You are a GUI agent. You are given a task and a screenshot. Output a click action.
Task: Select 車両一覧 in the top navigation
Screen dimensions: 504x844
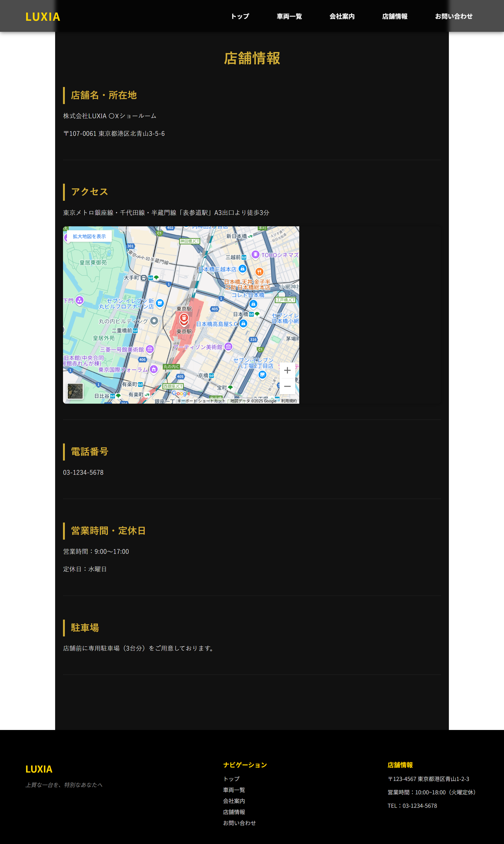(289, 16)
